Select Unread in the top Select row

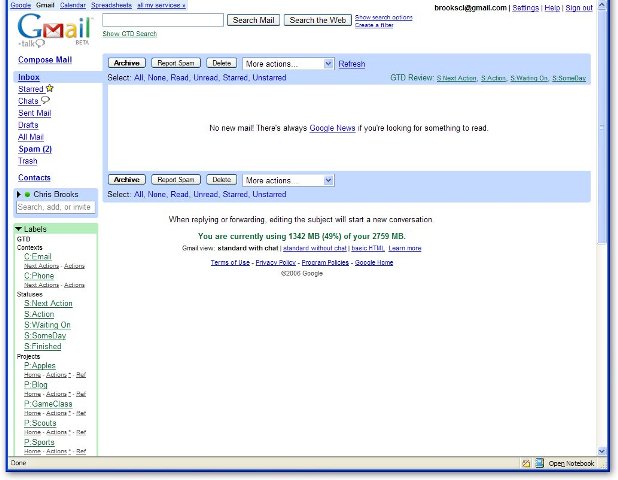(x=206, y=78)
